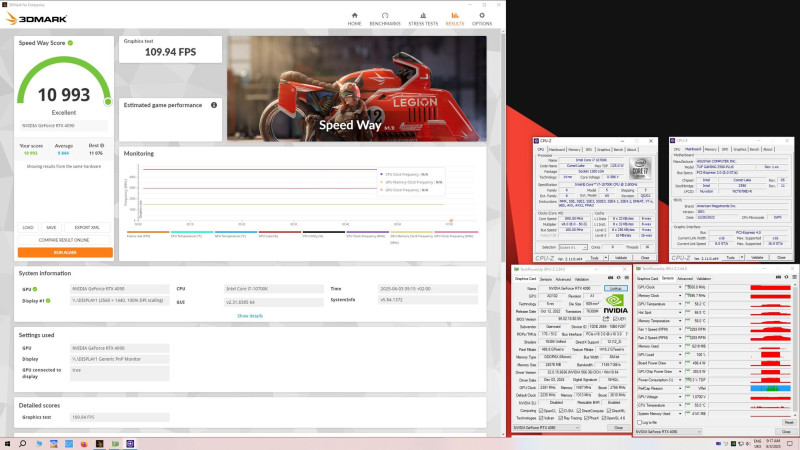Open the 3DMark Stress Tests section
Image resolution: width=800 pixels, height=450 pixels.
pyautogui.click(x=423, y=19)
